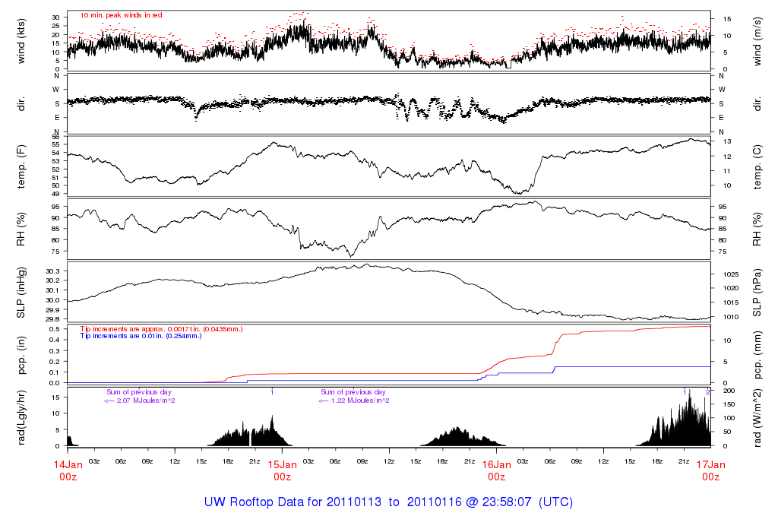Screen dimensions: 778x532
Task: Click the '10 min. peak winds in red' legend
Action: pyautogui.click(x=121, y=15)
